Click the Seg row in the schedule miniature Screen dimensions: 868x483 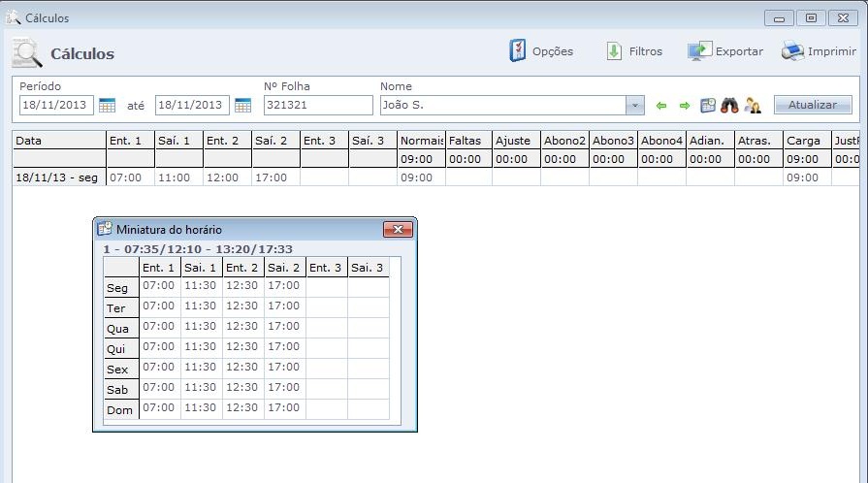tap(117, 288)
